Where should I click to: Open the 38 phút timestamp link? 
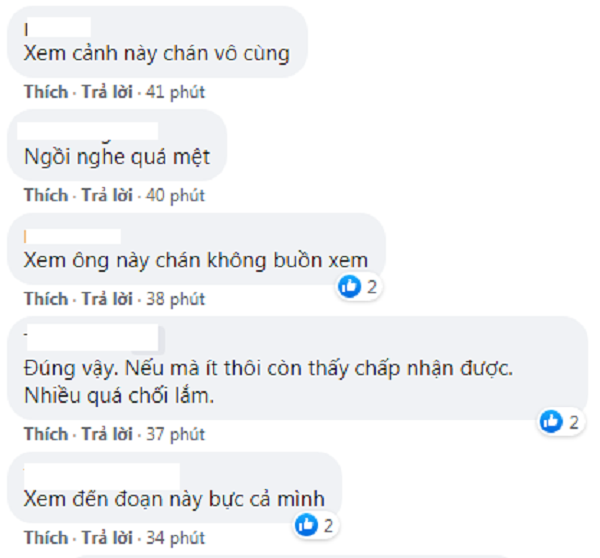tap(177, 299)
